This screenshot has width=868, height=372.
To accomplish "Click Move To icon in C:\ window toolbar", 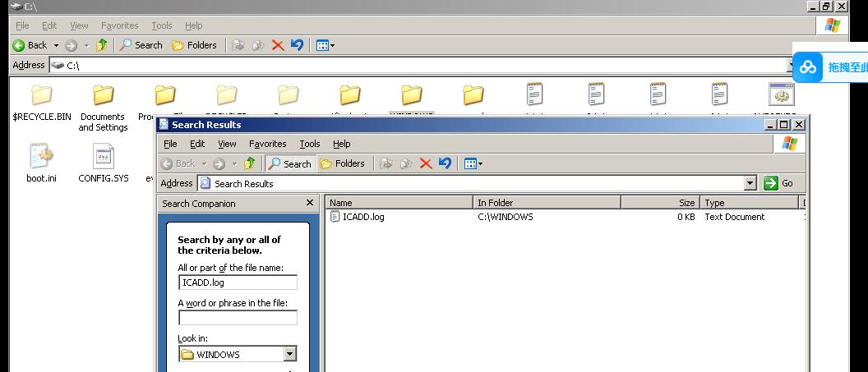I will (238, 45).
